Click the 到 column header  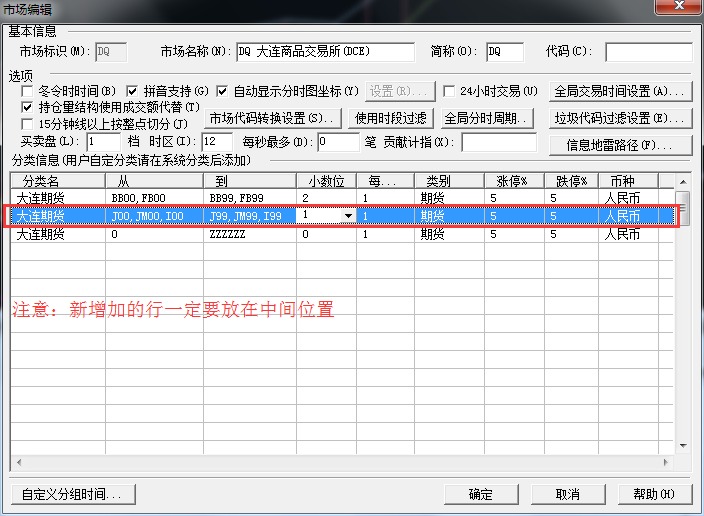point(250,181)
